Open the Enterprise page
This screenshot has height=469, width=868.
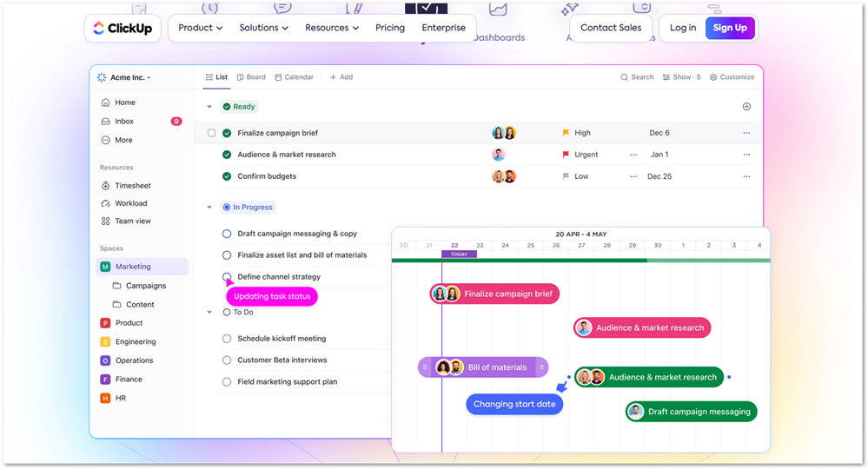[443, 28]
